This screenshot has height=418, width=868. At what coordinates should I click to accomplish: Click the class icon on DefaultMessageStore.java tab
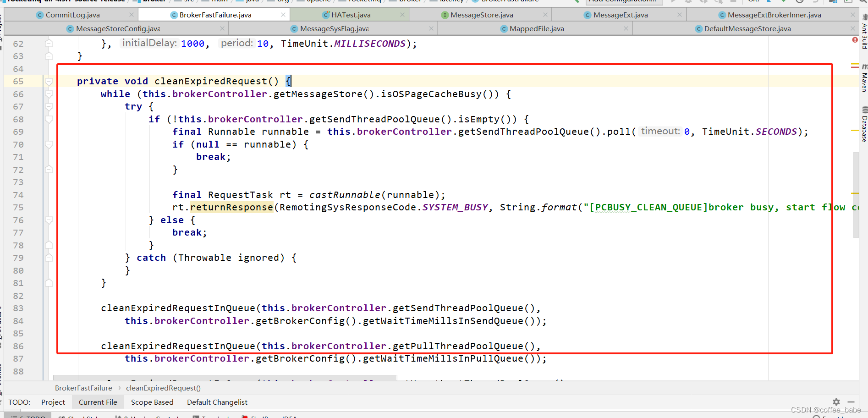click(698, 29)
